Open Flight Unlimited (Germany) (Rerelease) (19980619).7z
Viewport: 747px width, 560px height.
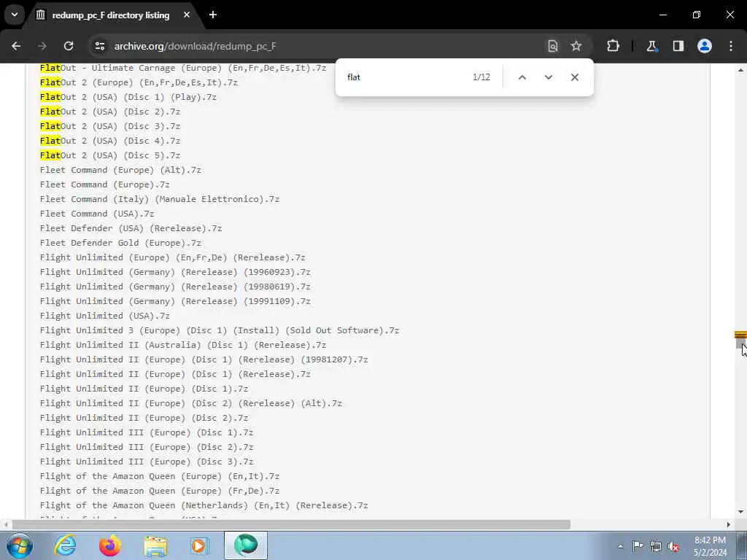tap(175, 287)
